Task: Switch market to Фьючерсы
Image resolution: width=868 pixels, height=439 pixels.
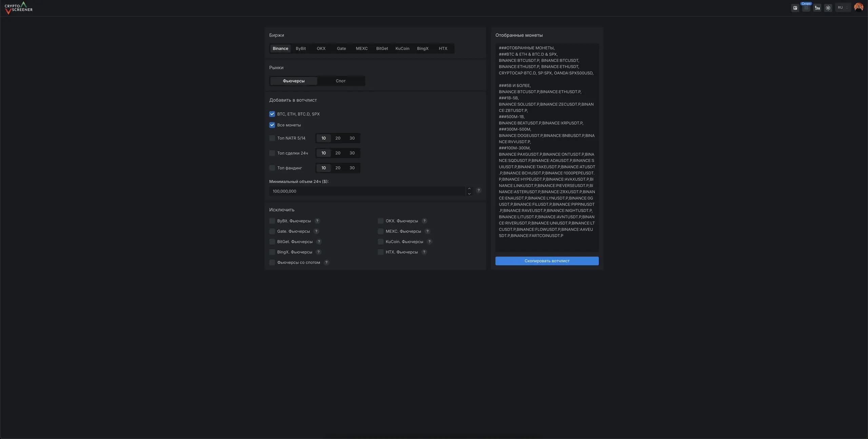Action: [294, 81]
